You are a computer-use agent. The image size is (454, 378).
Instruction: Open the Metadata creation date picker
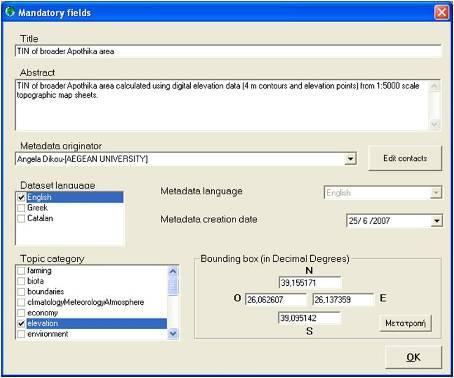click(x=436, y=221)
